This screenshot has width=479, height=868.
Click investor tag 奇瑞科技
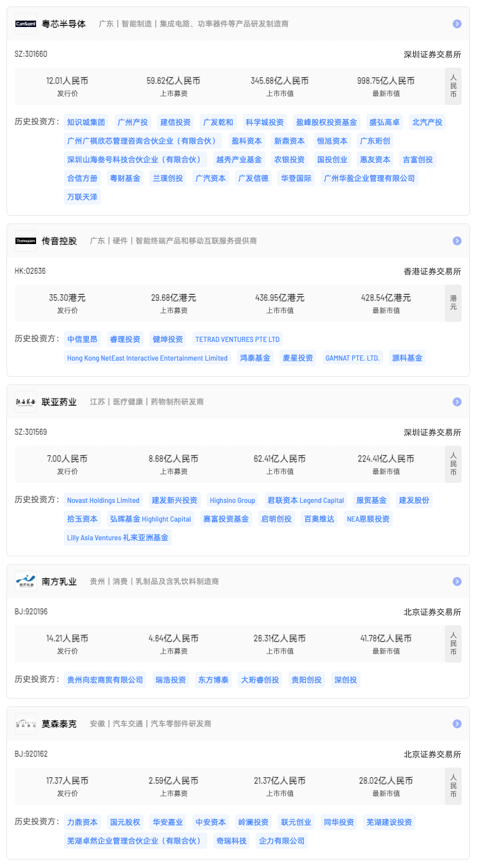pyautogui.click(x=231, y=841)
